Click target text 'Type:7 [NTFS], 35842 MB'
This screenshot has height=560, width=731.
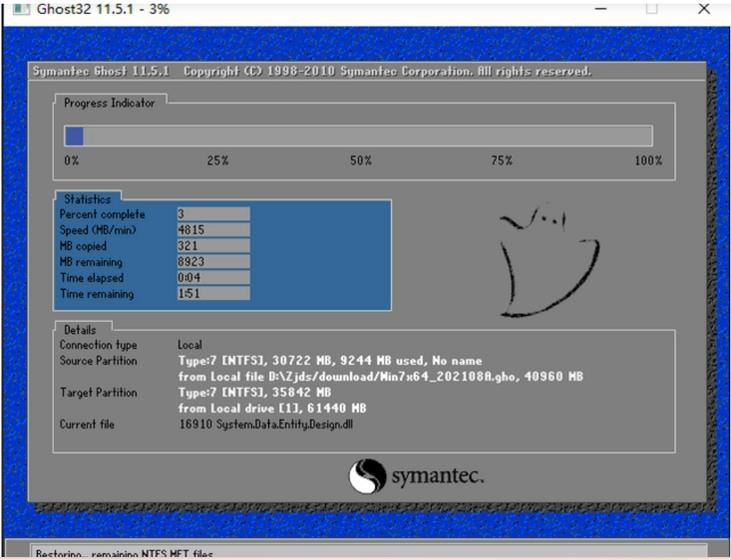tap(255, 393)
